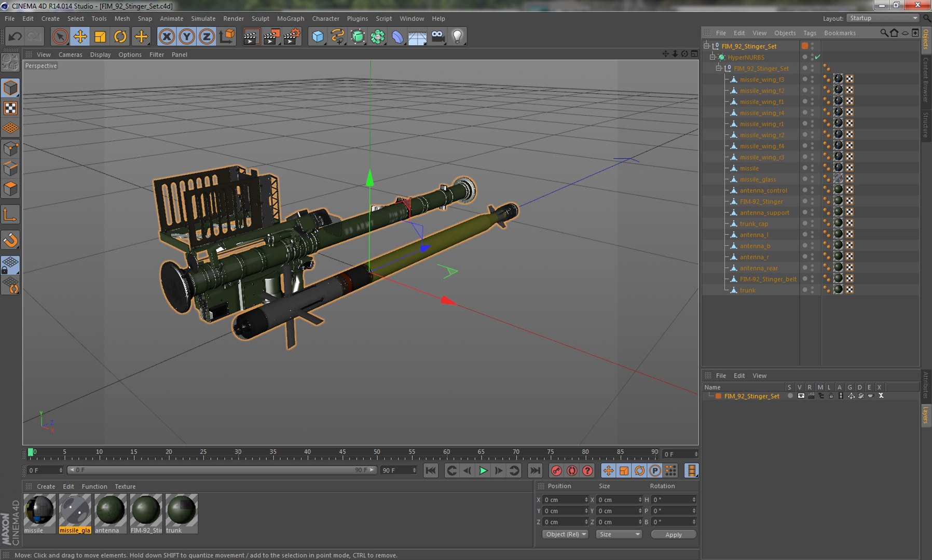Select the trunk material thumbnail
The width and height of the screenshot is (932, 560).
click(181, 513)
